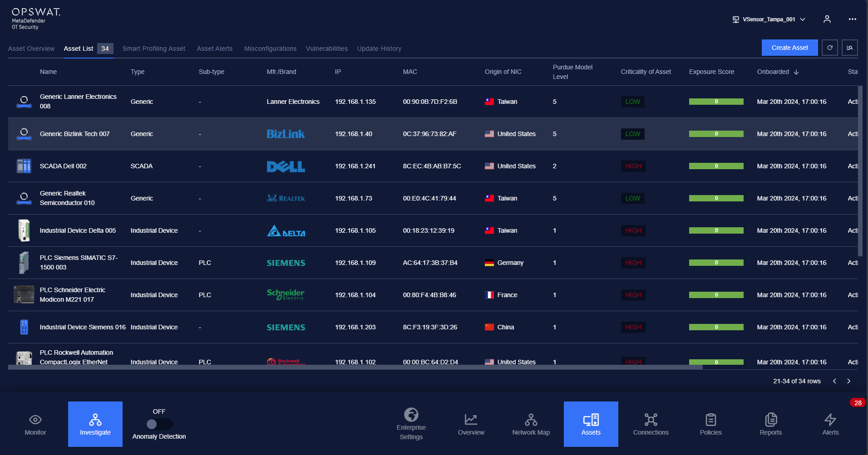Image resolution: width=868 pixels, height=455 pixels.
Task: Click Siemens logo in SIMATIC S7-1500 row
Action: pos(286,263)
